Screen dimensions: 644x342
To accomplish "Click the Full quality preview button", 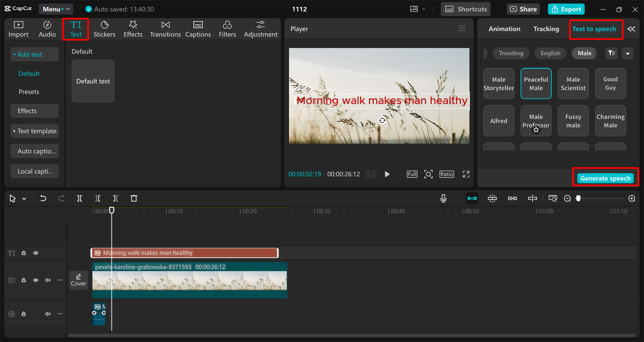I will 412,174.
